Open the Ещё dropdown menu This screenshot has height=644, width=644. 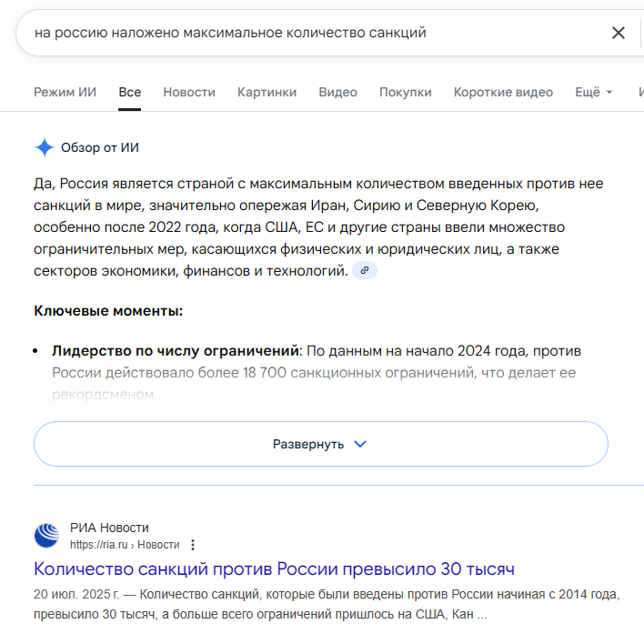tap(594, 92)
